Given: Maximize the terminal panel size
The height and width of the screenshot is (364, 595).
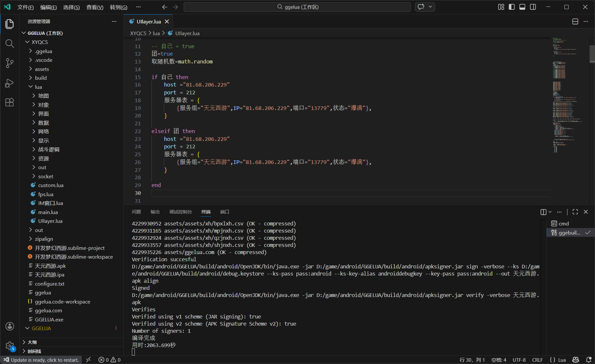Looking at the screenshot, I should [x=575, y=212].
